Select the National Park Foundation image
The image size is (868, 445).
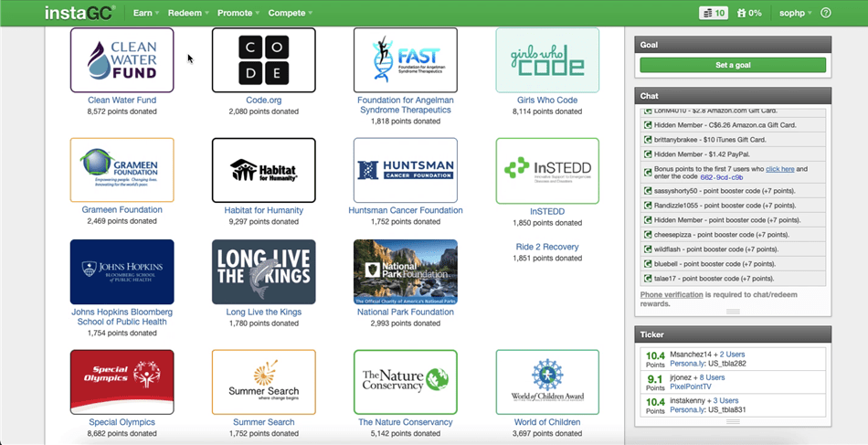tap(405, 271)
